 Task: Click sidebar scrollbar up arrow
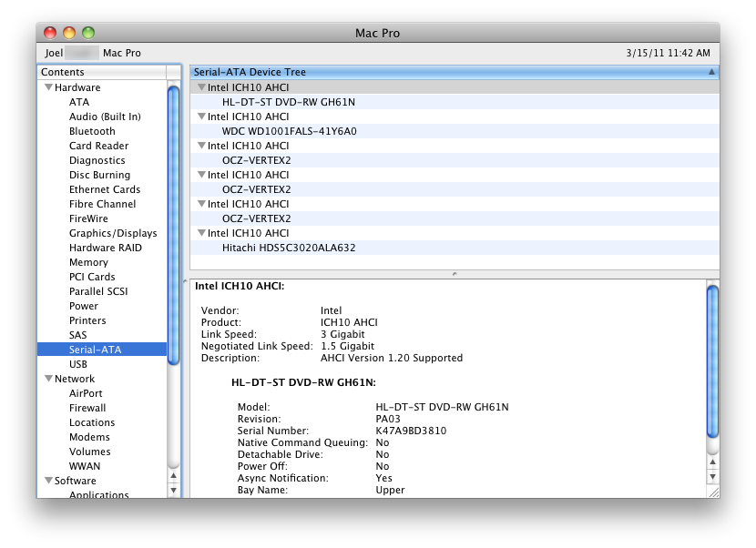[174, 476]
